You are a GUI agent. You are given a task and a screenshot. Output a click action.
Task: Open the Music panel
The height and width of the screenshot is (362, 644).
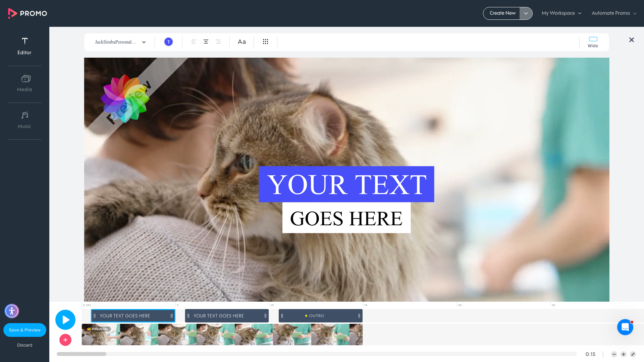(24, 120)
